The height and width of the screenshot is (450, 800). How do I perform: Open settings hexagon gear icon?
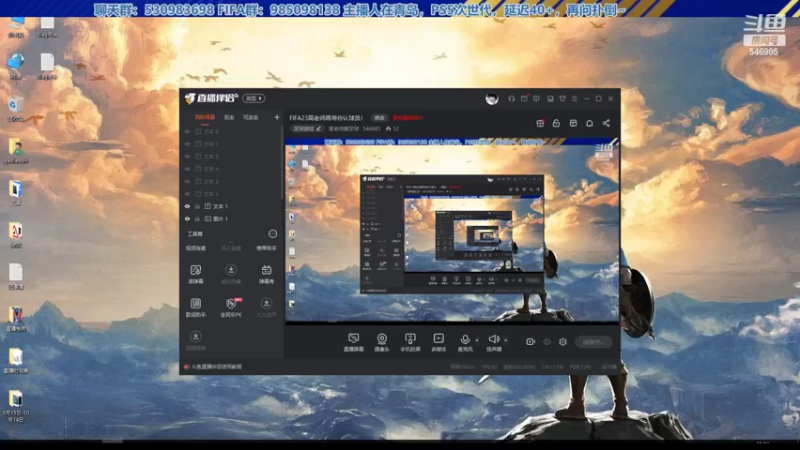(563, 341)
